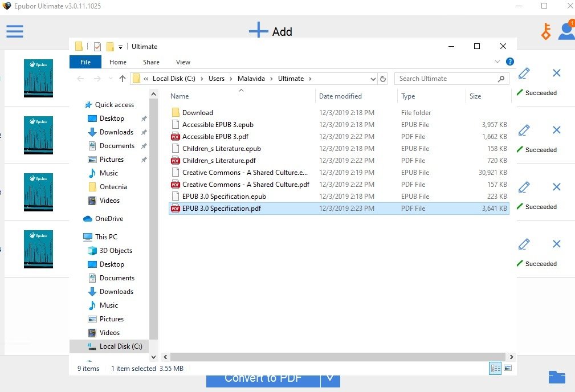Image resolution: width=575 pixels, height=392 pixels.
Task: Click navigation pane scrollbar down arrow
Action: tap(154, 357)
